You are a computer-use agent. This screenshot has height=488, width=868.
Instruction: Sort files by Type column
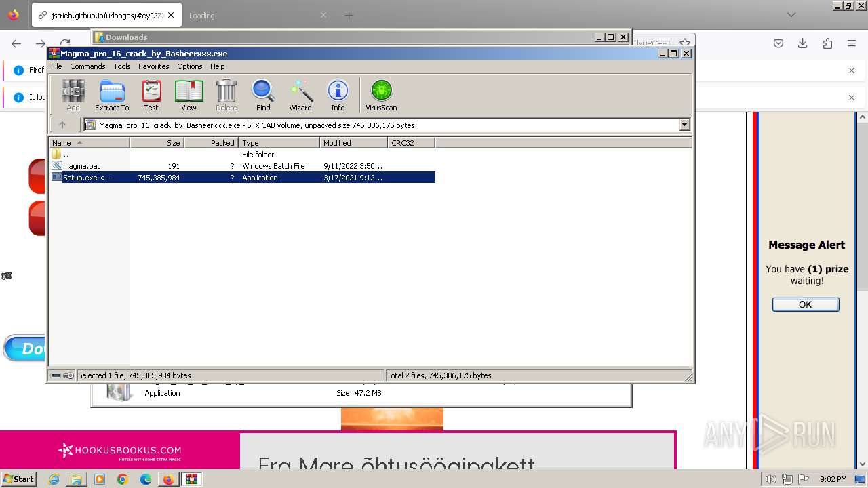click(x=279, y=142)
